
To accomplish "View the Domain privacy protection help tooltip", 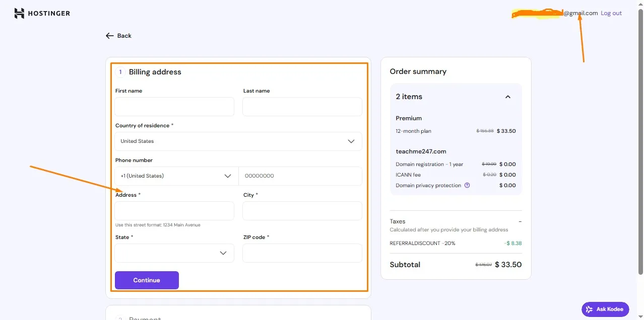I will pyautogui.click(x=467, y=185).
